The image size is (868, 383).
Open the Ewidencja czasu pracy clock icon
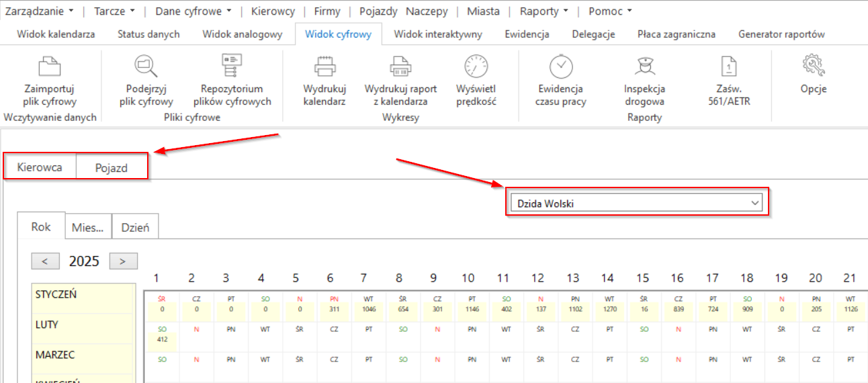tap(561, 67)
